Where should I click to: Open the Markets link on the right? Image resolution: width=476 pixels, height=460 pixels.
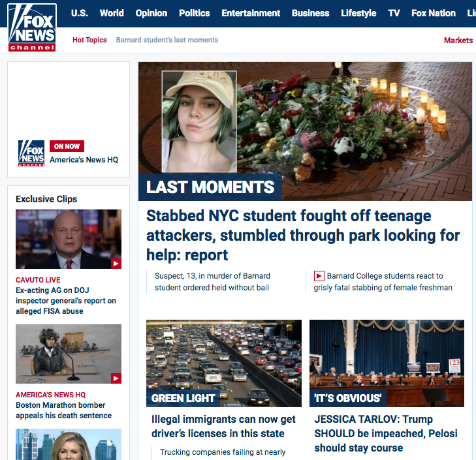click(x=458, y=40)
